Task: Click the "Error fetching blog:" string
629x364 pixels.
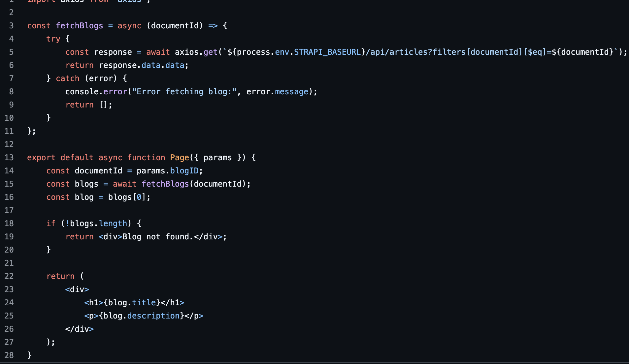Action: (184, 92)
